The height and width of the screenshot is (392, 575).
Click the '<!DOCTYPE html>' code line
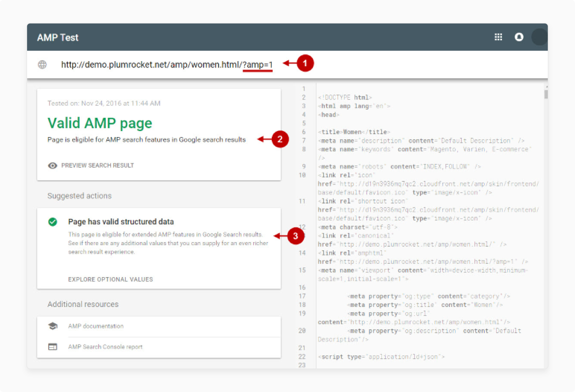click(x=345, y=98)
